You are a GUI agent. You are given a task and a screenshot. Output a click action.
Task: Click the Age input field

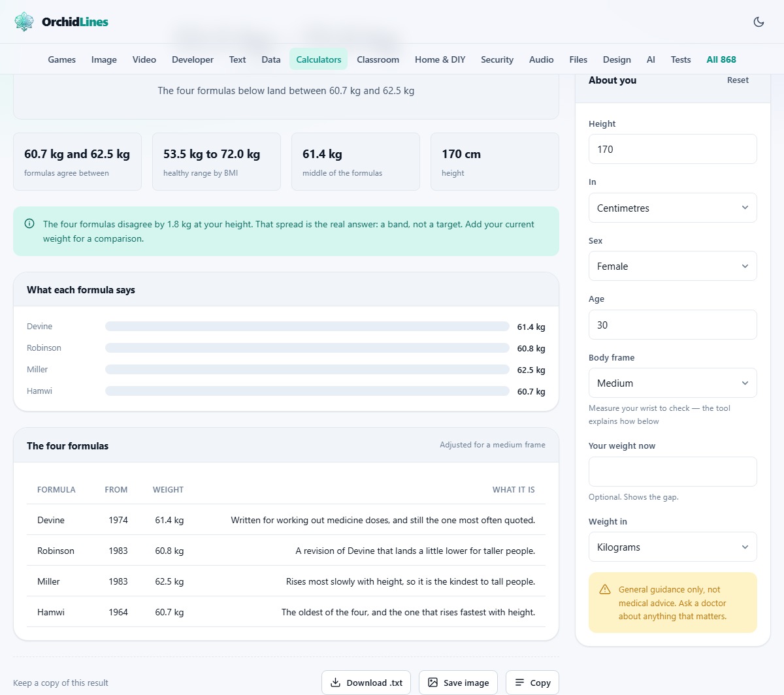pyautogui.click(x=673, y=325)
